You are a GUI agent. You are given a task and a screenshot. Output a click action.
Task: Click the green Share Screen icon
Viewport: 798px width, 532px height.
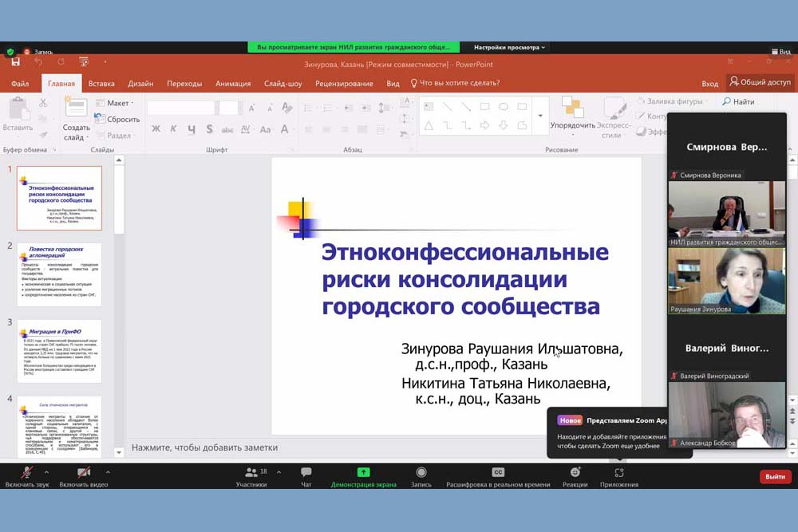pyautogui.click(x=363, y=472)
